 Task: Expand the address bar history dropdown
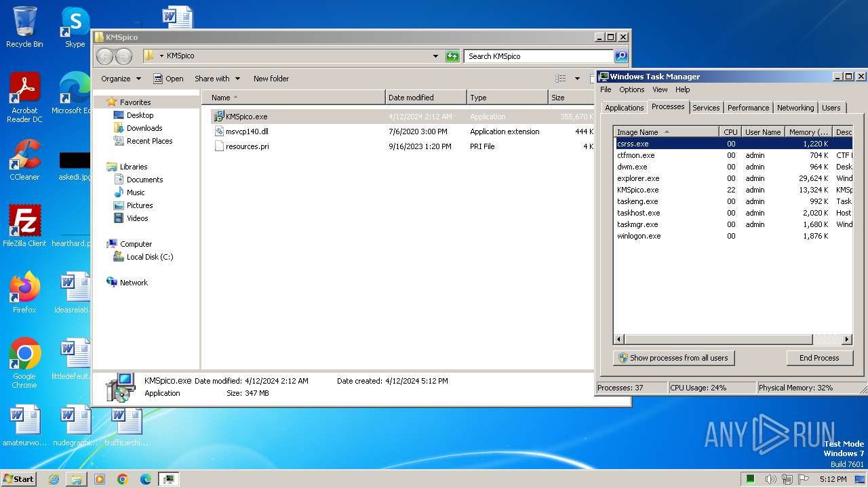click(435, 56)
